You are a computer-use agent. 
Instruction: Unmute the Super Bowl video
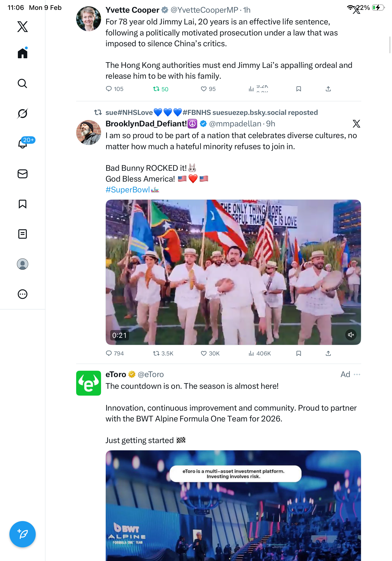(x=351, y=335)
